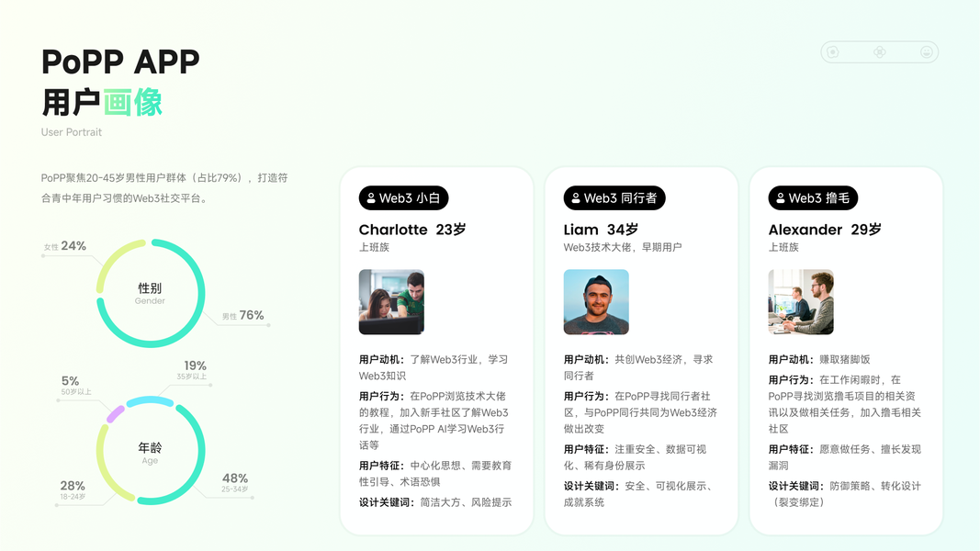This screenshot has height=551, width=980.
Task: Click Alexander's 用户行为 label
Action: [791, 380]
